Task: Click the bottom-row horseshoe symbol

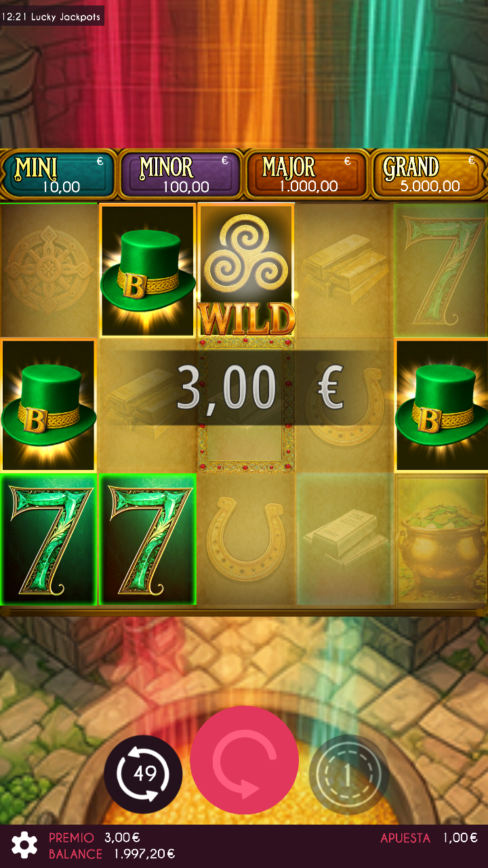Action: (x=246, y=540)
